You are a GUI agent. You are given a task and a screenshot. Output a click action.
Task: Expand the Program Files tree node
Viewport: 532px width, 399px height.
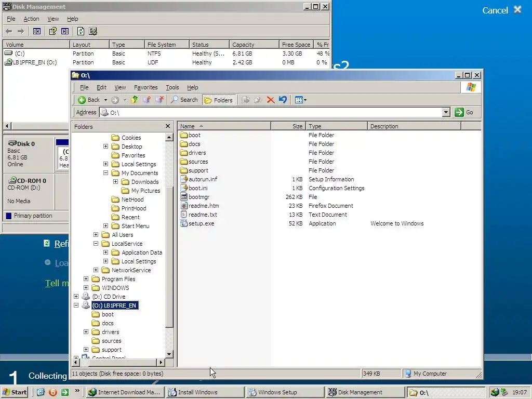[86, 278]
